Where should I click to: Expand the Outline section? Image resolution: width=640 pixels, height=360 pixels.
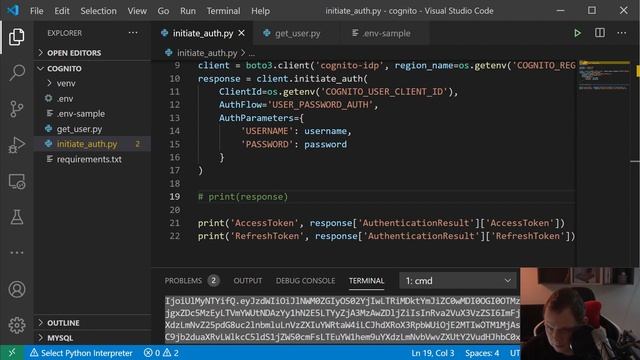coord(92,323)
